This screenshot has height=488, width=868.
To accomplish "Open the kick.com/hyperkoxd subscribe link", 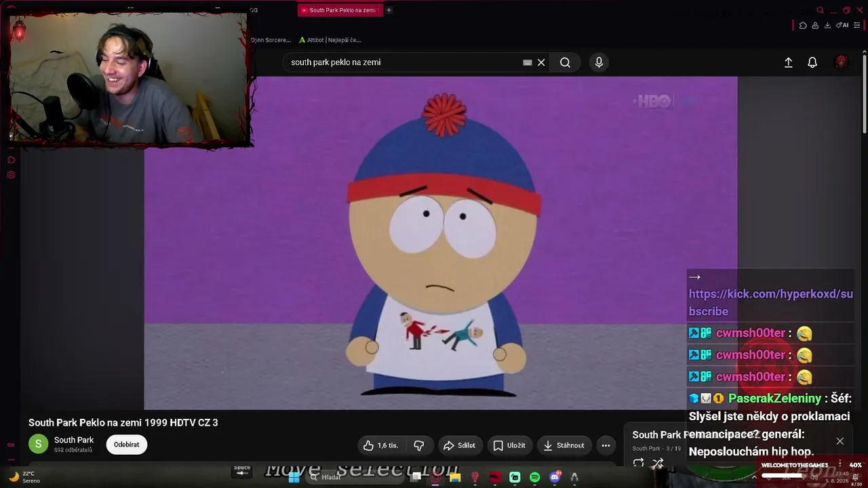I will coord(771,302).
